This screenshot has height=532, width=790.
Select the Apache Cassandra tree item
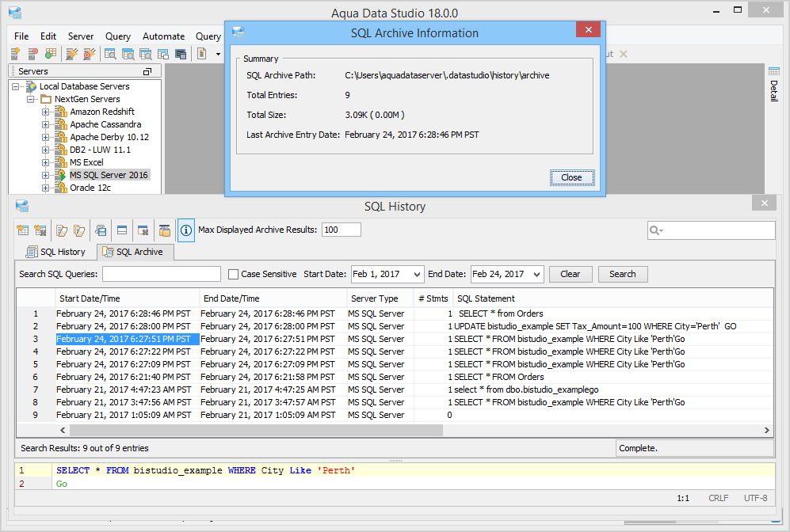click(105, 124)
